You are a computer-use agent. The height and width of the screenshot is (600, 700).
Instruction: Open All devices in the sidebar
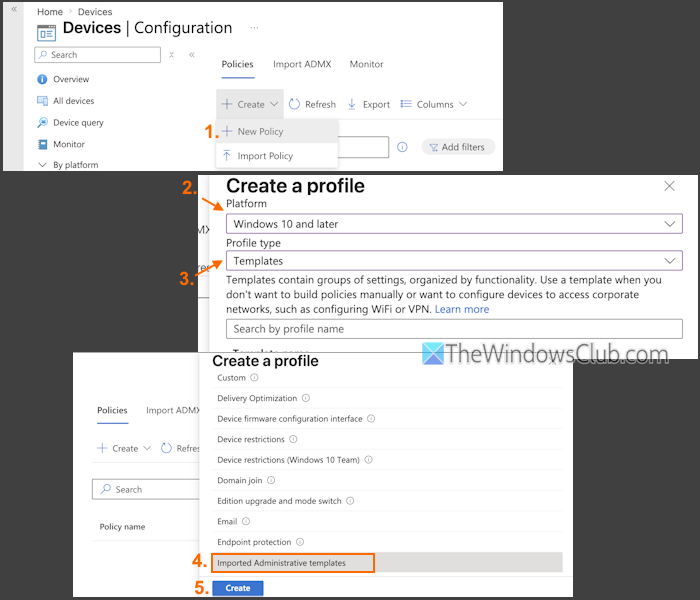[x=66, y=101]
